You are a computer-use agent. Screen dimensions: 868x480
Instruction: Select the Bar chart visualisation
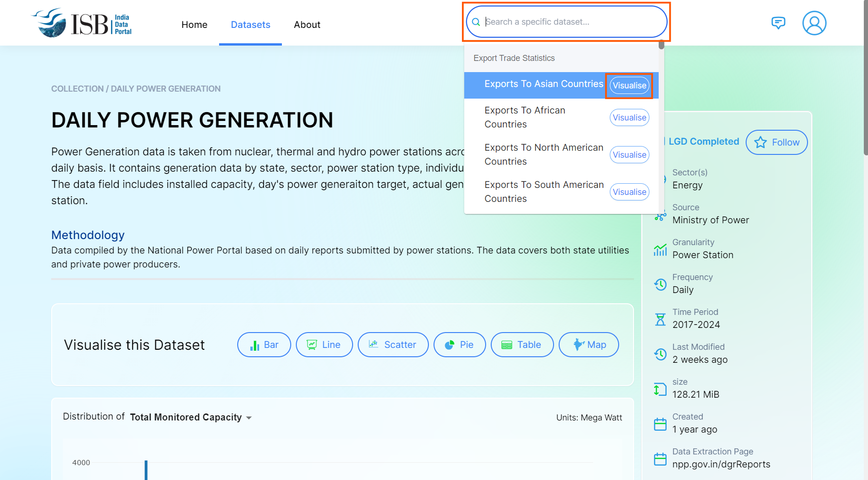click(264, 345)
